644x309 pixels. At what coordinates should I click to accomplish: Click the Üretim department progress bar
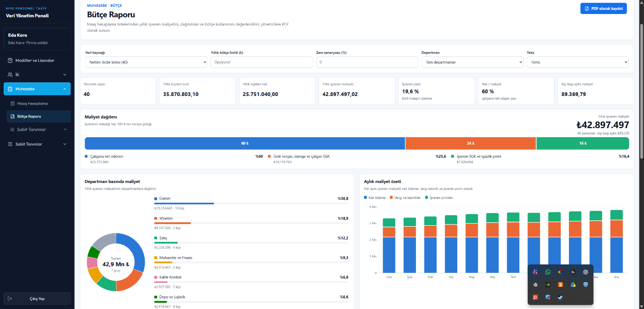click(x=251, y=204)
